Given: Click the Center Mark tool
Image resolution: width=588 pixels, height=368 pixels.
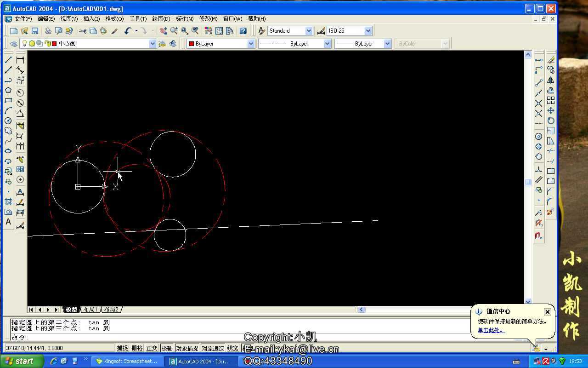Looking at the screenshot, I should [20, 179].
